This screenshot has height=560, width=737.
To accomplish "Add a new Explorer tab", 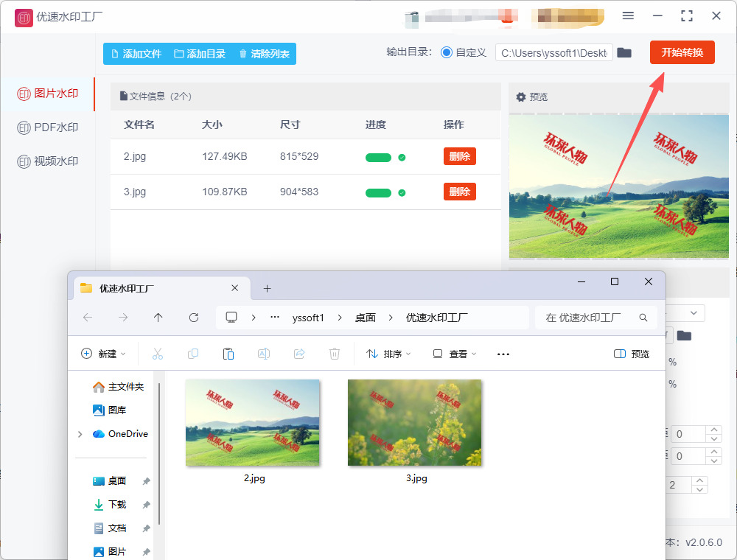I will click(267, 288).
